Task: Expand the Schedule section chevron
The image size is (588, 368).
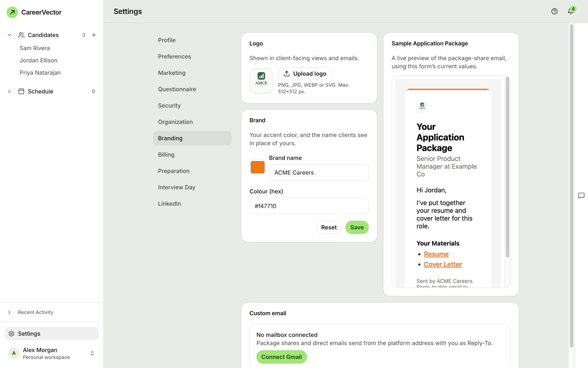Action: click(x=9, y=91)
